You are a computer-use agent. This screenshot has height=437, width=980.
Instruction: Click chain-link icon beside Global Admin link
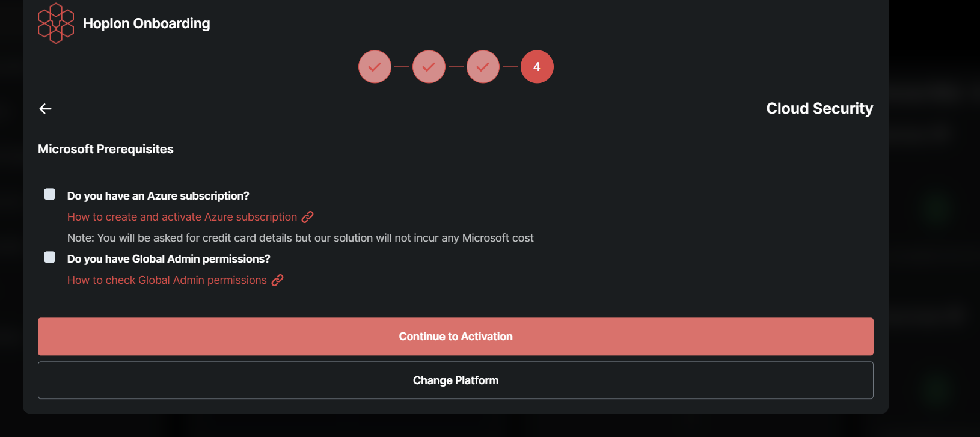point(277,280)
